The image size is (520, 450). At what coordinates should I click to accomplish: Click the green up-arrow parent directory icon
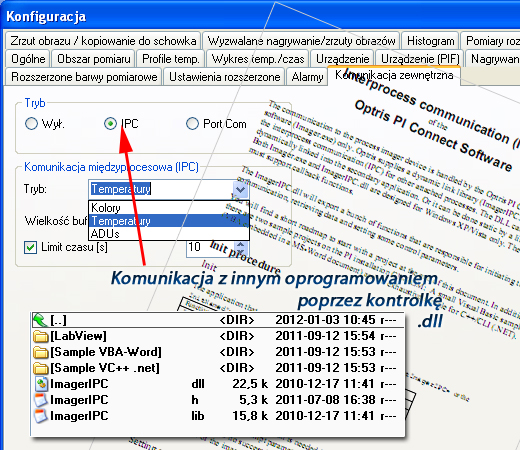tap(40, 320)
